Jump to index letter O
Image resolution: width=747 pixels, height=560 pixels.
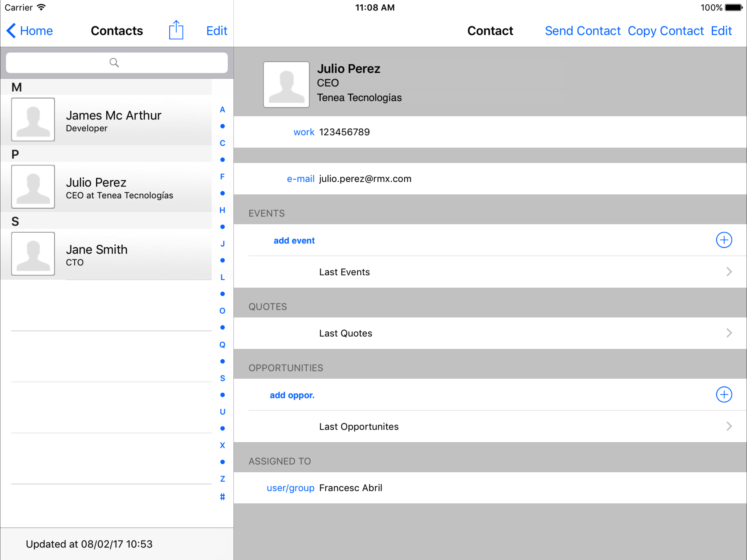point(223,311)
